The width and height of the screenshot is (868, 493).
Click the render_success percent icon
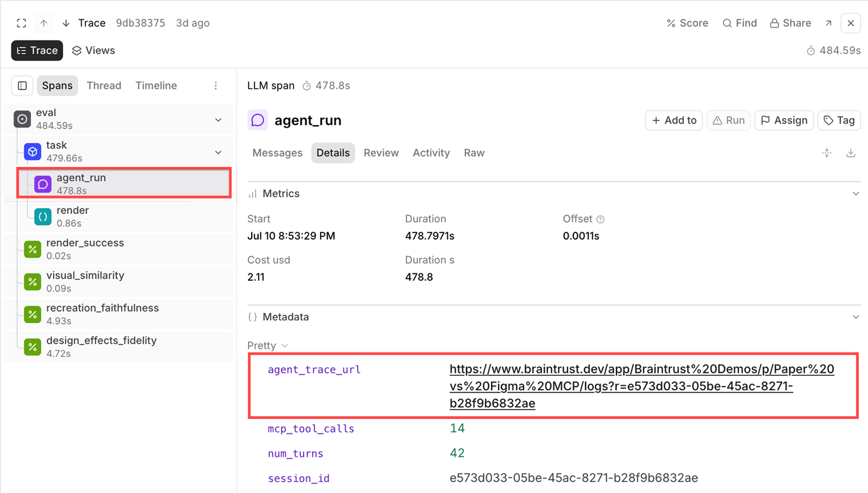click(x=33, y=249)
